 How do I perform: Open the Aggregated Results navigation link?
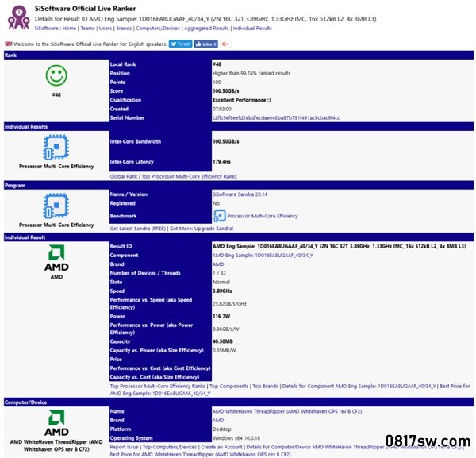click(x=206, y=29)
